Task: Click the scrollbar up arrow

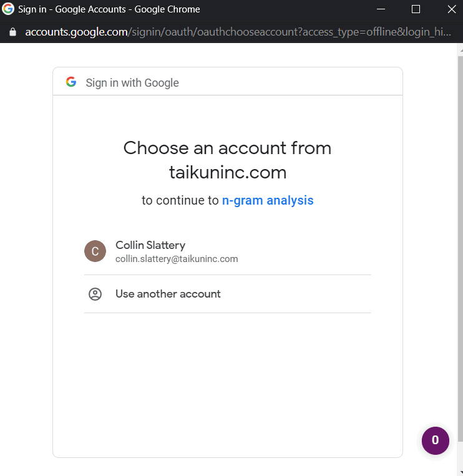Action: pos(461,49)
